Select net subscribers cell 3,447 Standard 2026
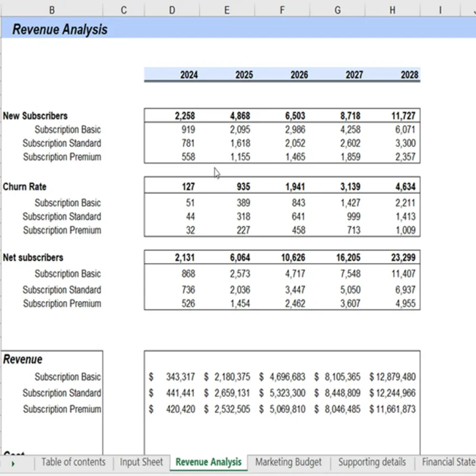476x476 pixels. click(295, 290)
